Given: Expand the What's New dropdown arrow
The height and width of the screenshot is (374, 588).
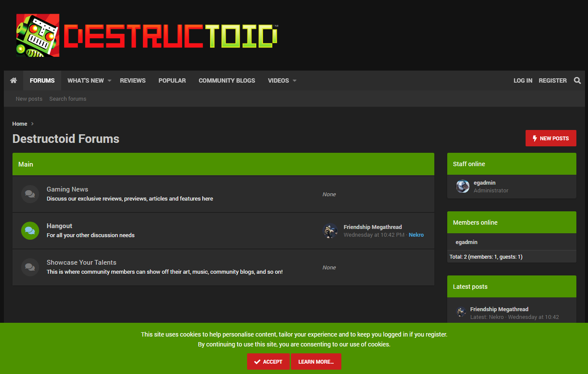Looking at the screenshot, I should click(x=109, y=80).
